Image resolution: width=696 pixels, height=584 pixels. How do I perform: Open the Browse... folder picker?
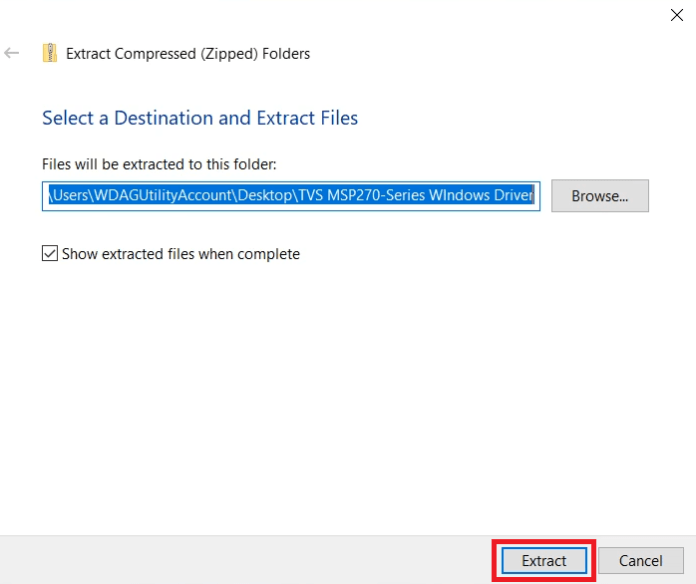pos(599,196)
